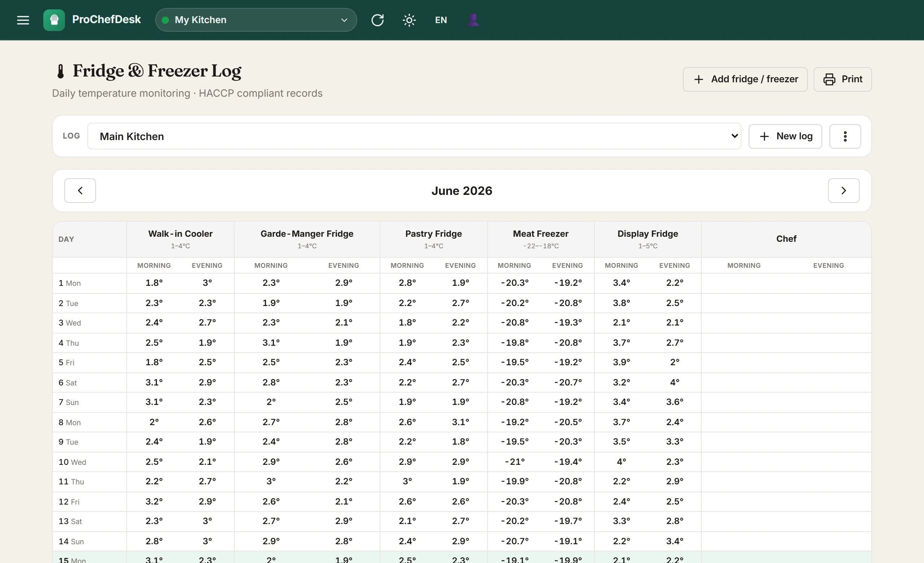Select Display Fridge evening 4° on 6 Sat
The height and width of the screenshot is (563, 924).
[675, 382]
